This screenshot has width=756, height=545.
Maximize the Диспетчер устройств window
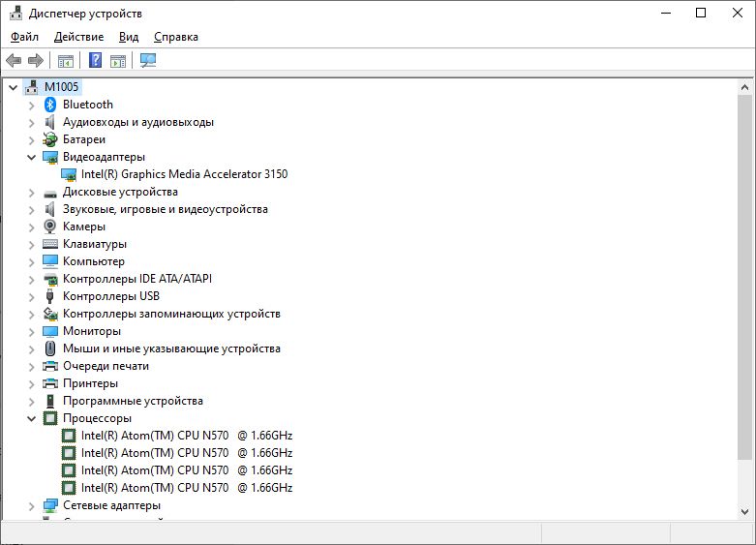(x=701, y=13)
